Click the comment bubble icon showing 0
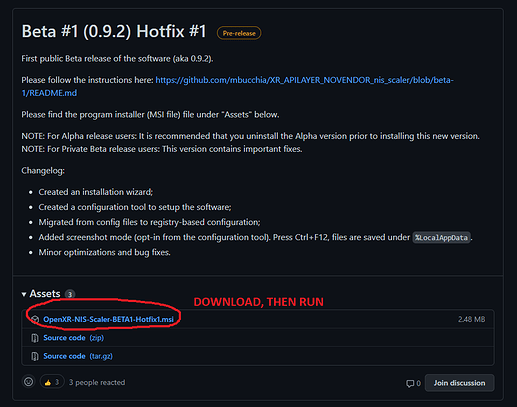 410,383
